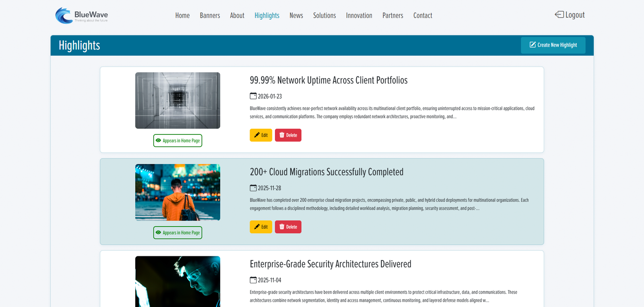Edit the Cloud Migrations highlight
Screen dimensions: 644x307
[x=261, y=227]
